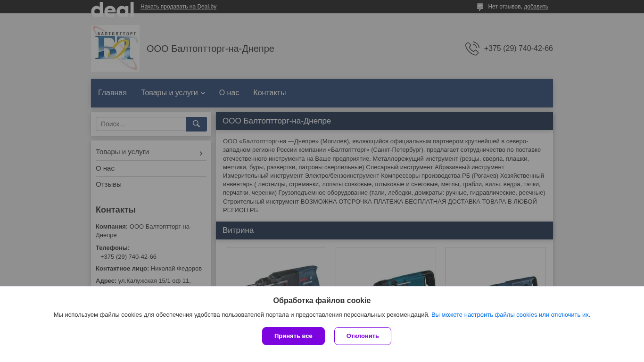Click the magnifier search button
The image size is (644, 362).
(x=196, y=124)
